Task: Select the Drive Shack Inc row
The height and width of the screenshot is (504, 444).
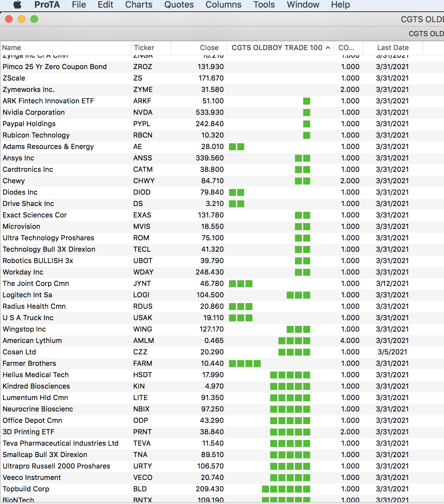Action: pyautogui.click(x=222, y=204)
